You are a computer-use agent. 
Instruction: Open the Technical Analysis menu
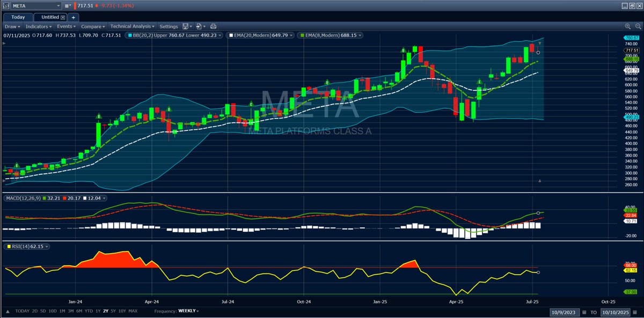pyautogui.click(x=132, y=26)
